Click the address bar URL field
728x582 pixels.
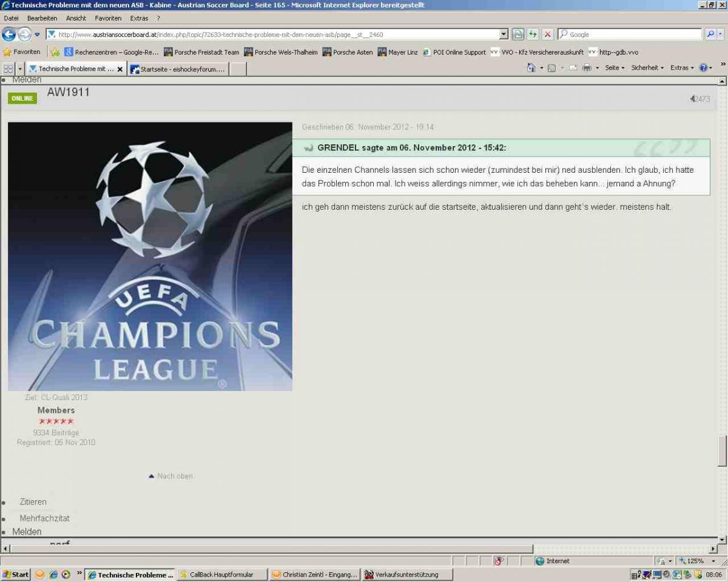[273, 35]
